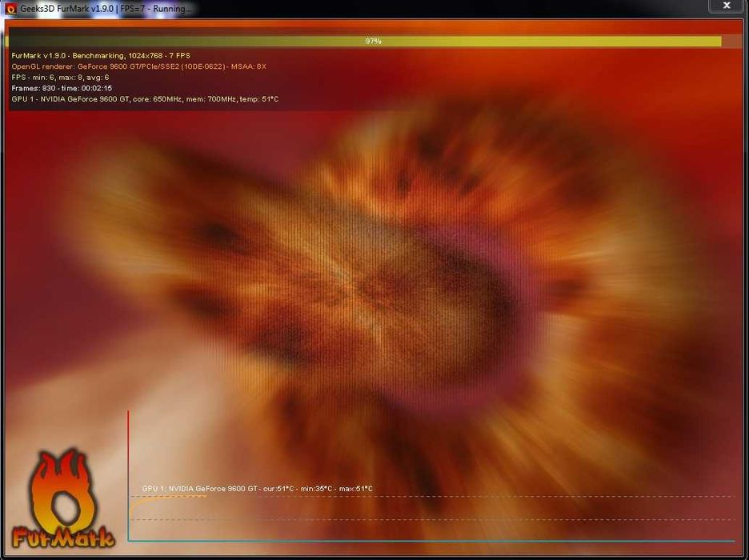Click the 'Frames: 830 - time: 00:02:15' line
Image resolution: width=749 pixels, height=560 pixels.
[62, 88]
